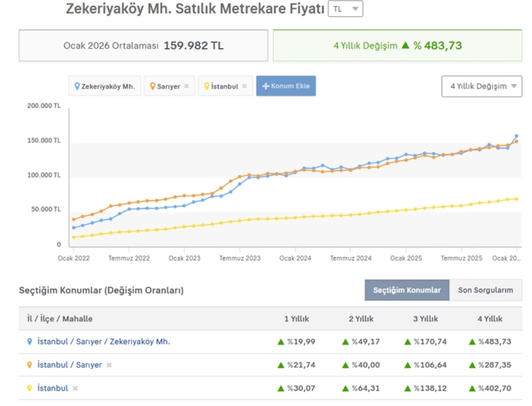Remove Sarıyer chip using its x icon
The width and height of the screenshot is (532, 406).
coord(186,86)
